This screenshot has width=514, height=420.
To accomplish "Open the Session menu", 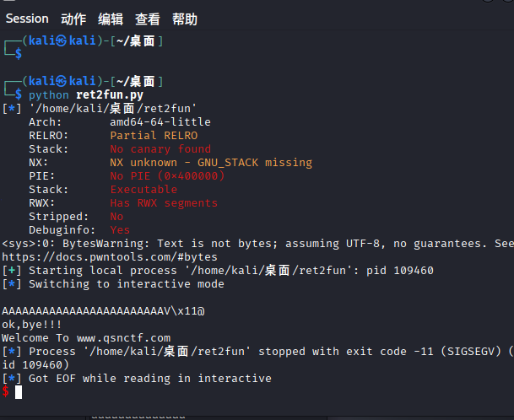I will point(27,19).
